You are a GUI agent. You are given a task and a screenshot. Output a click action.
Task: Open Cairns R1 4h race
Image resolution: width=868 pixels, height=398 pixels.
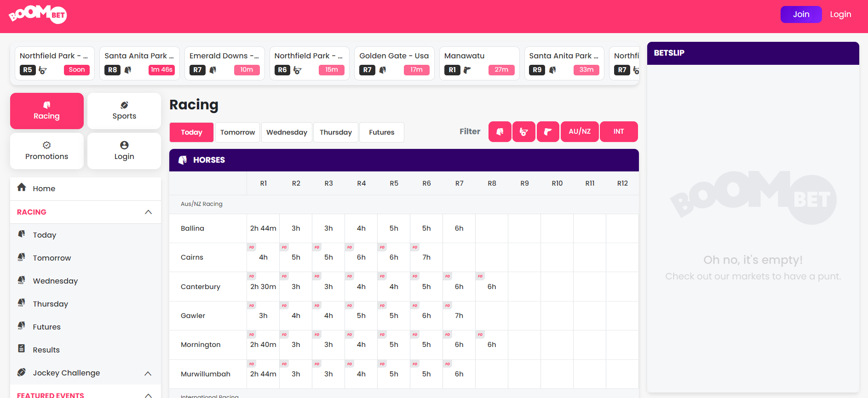pyautogui.click(x=263, y=257)
